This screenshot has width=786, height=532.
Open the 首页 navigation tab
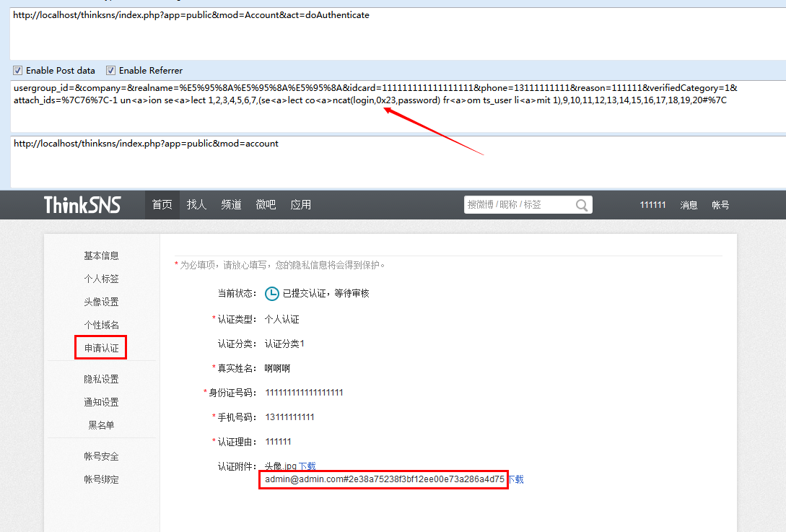click(162, 204)
